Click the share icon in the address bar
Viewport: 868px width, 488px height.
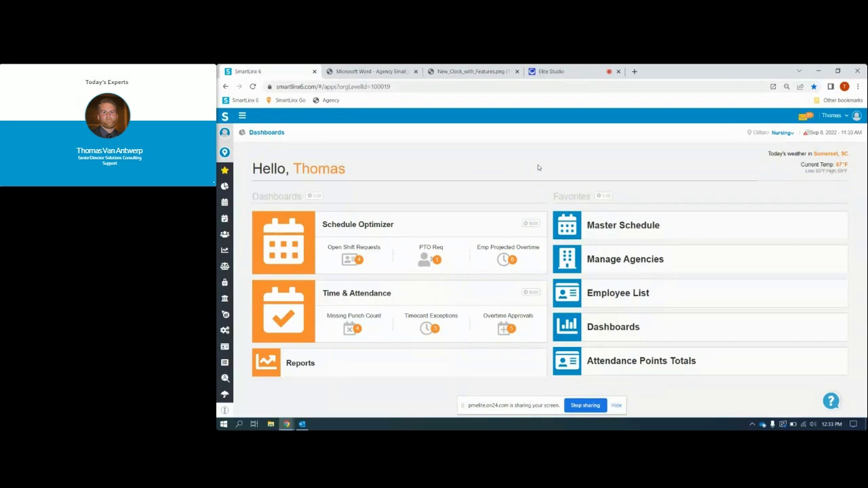(800, 87)
